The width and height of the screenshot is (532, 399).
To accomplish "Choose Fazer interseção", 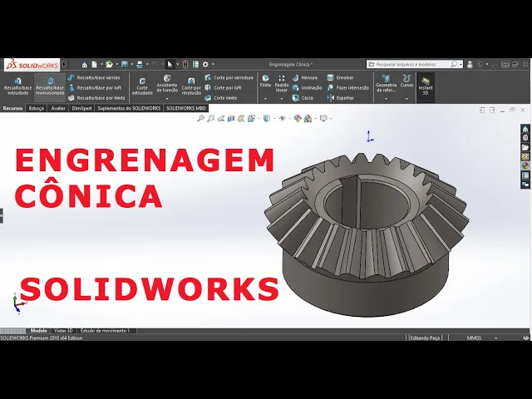I will [x=347, y=88].
